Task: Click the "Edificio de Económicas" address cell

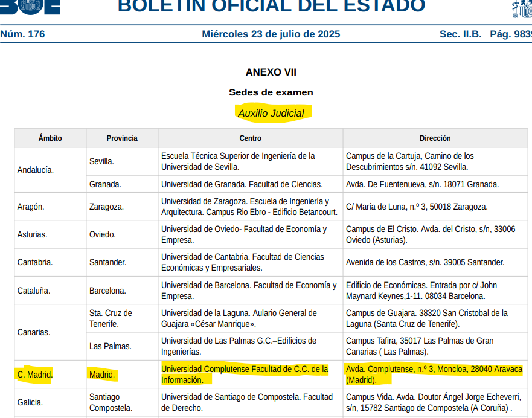Action: [435, 291]
